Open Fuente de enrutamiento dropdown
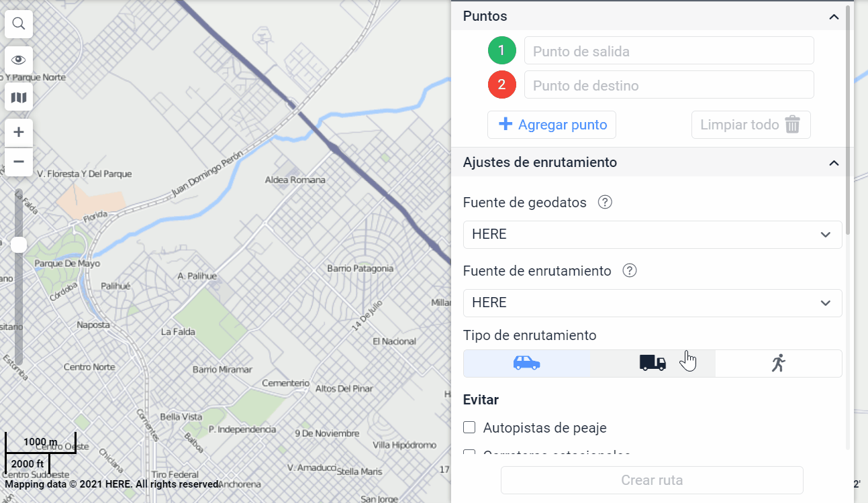This screenshot has width=868, height=503. 652,303
